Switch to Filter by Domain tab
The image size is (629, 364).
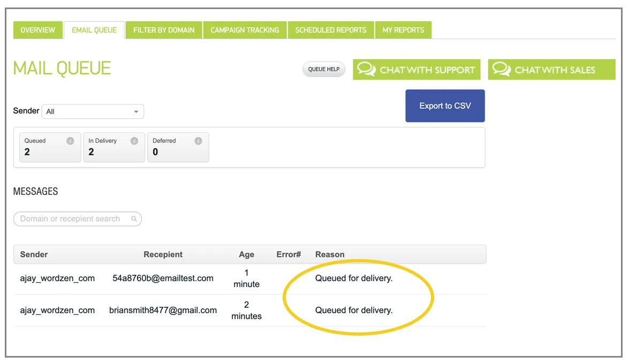coord(164,30)
